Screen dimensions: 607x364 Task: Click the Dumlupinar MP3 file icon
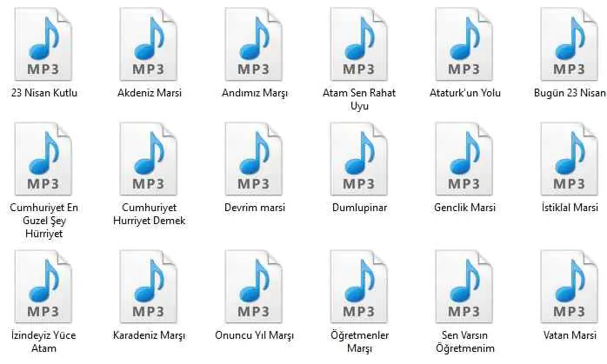(x=359, y=158)
